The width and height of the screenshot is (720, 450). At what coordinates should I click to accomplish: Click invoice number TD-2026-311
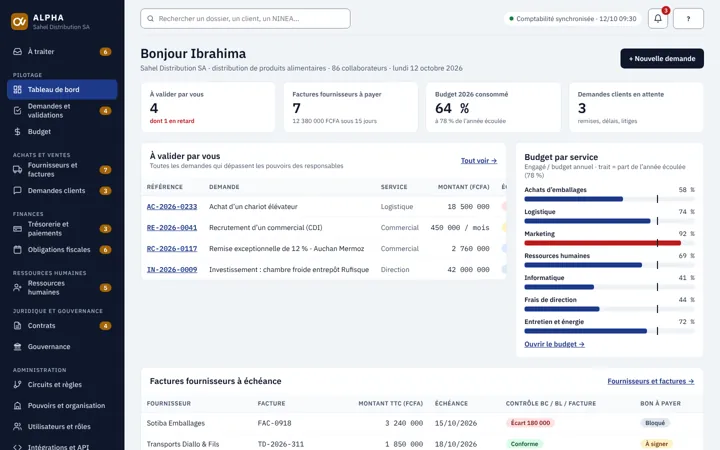pos(280,444)
